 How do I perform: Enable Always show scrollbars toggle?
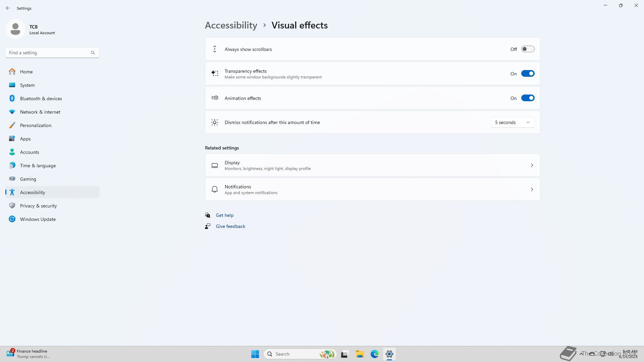point(528,49)
